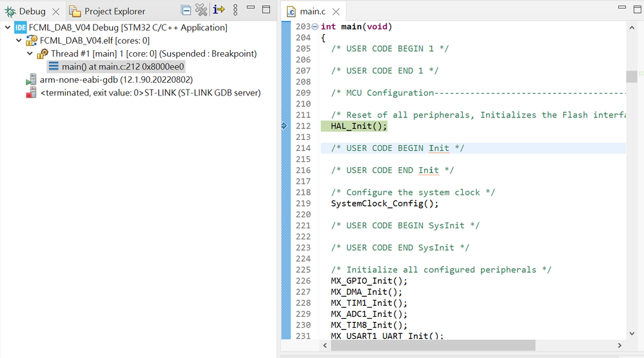This screenshot has width=644, height=358.
Task: Click the MX_TIM8_Init(); line
Action: pyautogui.click(x=369, y=325)
